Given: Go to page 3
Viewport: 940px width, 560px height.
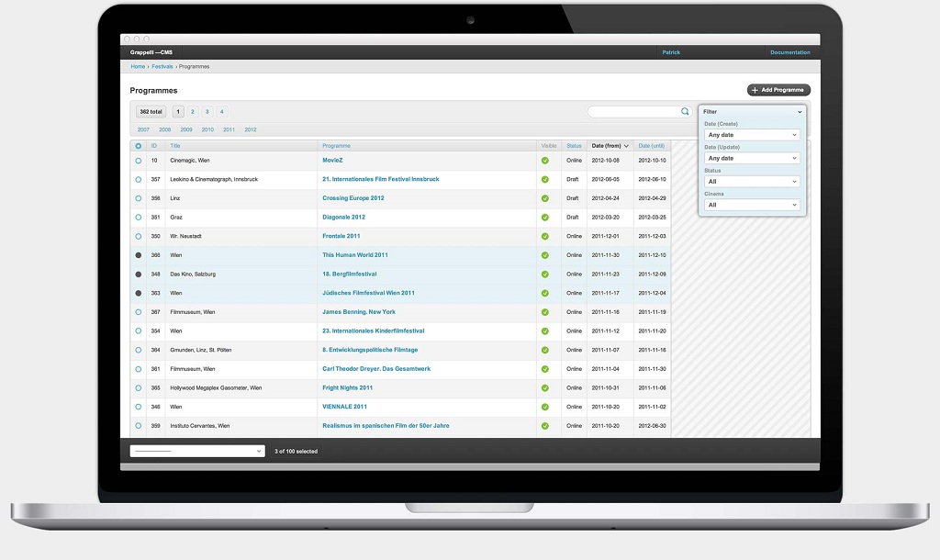Looking at the screenshot, I should pos(207,111).
